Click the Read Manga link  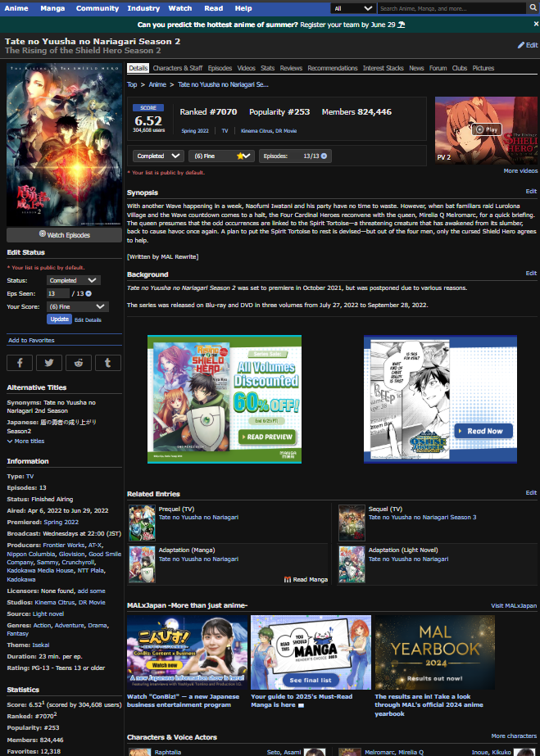click(x=306, y=579)
